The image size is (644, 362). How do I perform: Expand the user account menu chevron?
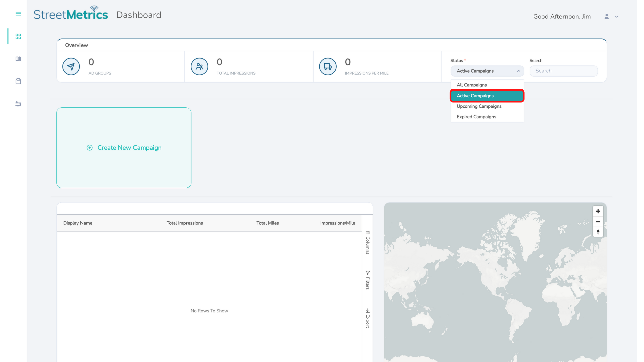coord(616,17)
